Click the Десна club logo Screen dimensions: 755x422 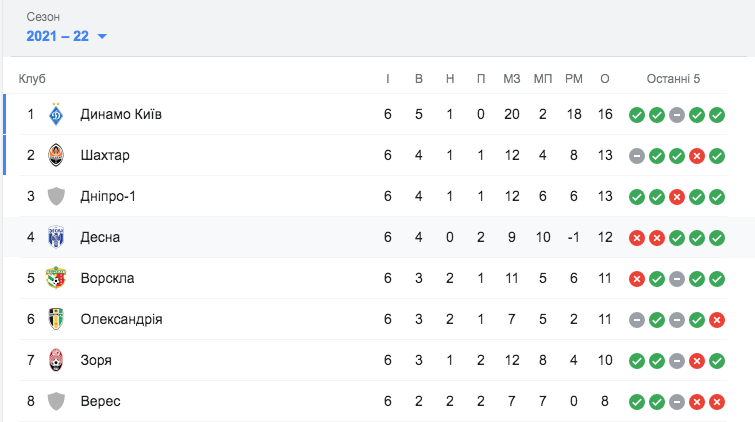[x=56, y=237]
